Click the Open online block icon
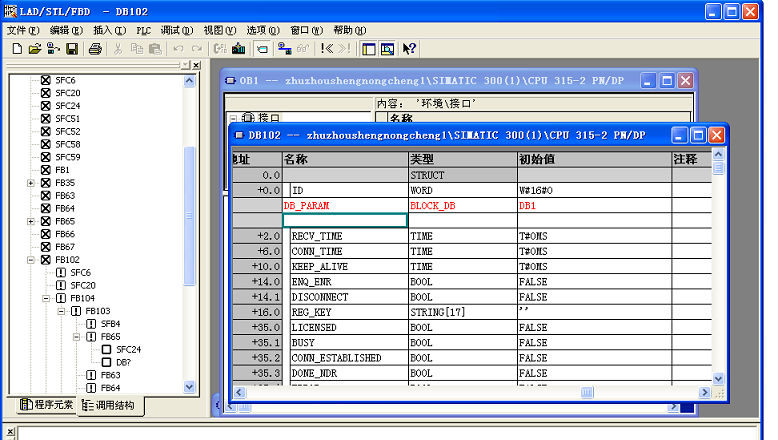 (53, 49)
